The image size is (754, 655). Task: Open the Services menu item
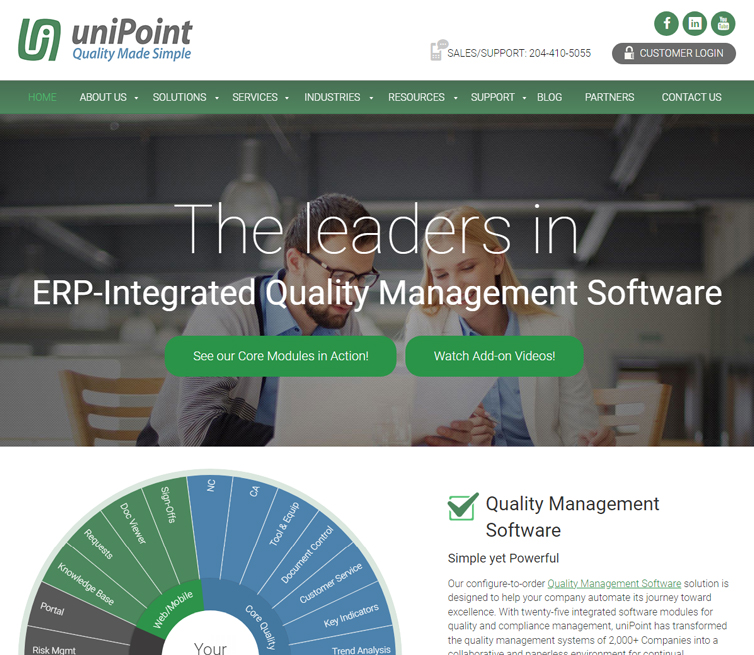[x=255, y=97]
